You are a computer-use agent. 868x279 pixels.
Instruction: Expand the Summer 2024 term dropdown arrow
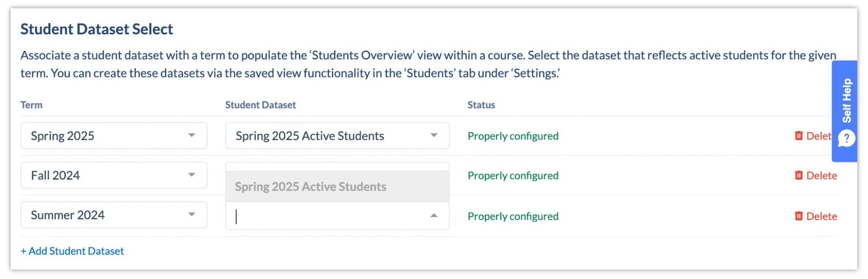click(192, 215)
